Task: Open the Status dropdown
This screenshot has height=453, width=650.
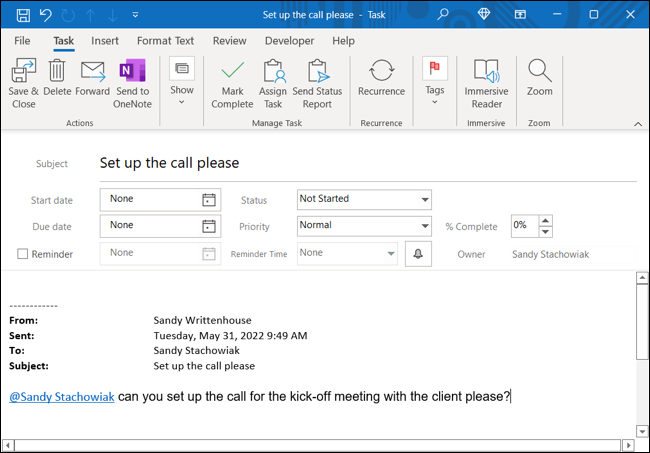Action: (x=425, y=200)
